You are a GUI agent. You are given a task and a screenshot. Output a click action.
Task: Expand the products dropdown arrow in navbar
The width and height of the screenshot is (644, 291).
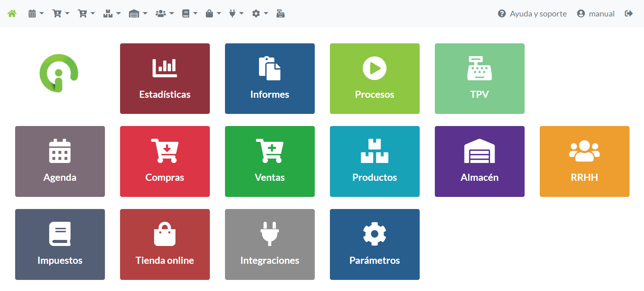(x=118, y=13)
